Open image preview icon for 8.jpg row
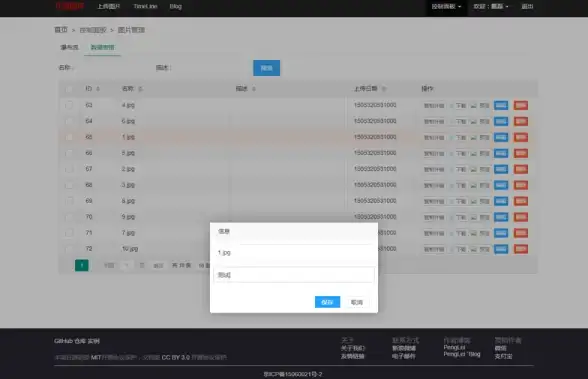 [x=474, y=201]
